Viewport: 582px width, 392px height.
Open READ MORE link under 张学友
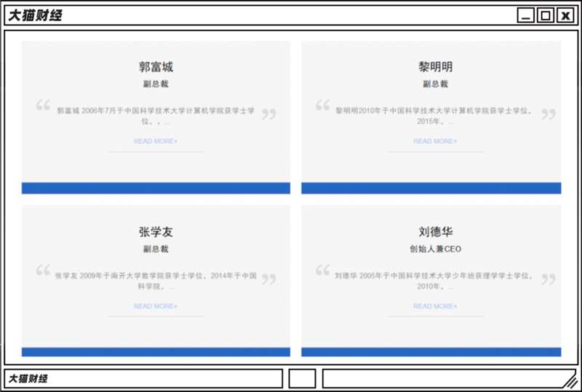[x=156, y=306]
